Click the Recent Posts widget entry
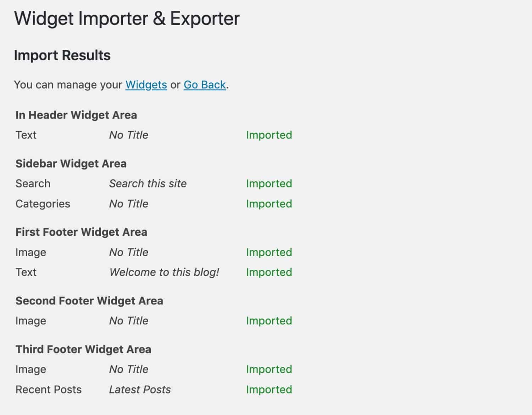The image size is (532, 415). click(x=48, y=389)
